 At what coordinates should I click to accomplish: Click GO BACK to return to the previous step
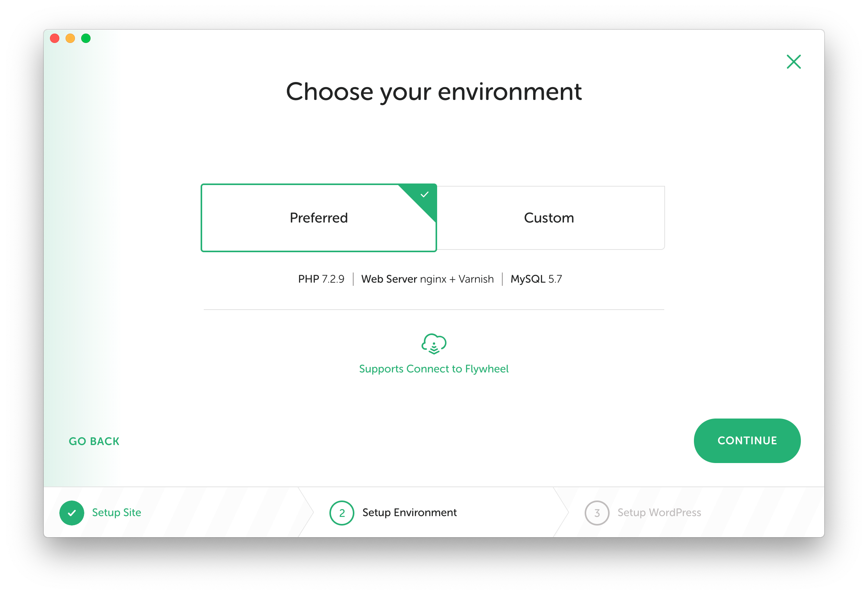point(94,441)
